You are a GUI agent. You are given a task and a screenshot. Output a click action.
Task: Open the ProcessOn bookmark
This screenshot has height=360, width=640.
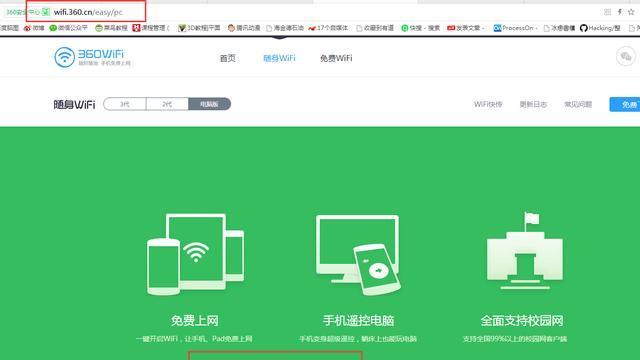(x=515, y=28)
